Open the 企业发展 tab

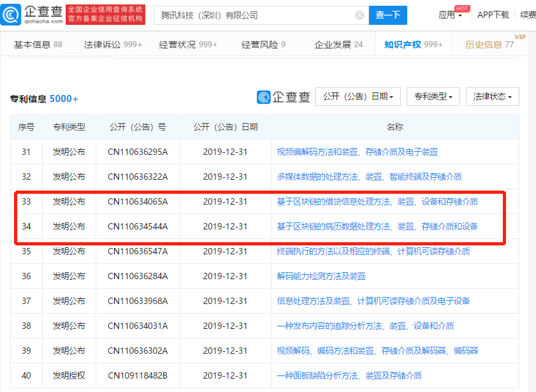338,45
